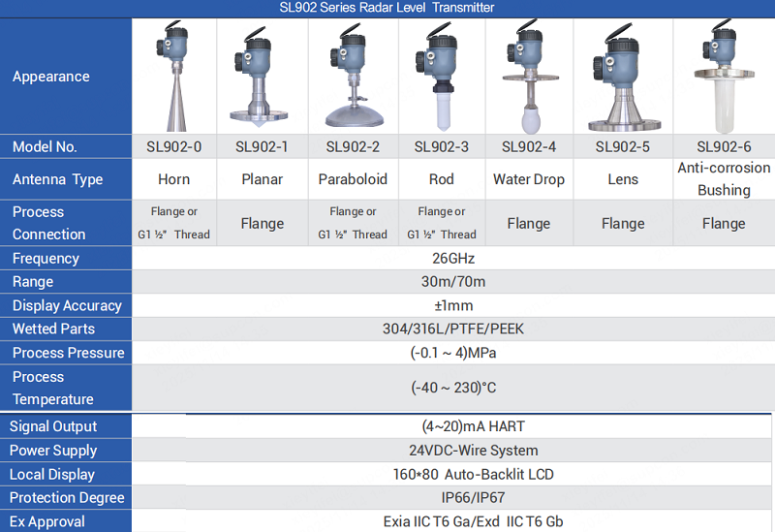Click the 30m/70m range value
This screenshot has height=532, width=775.
click(x=452, y=282)
